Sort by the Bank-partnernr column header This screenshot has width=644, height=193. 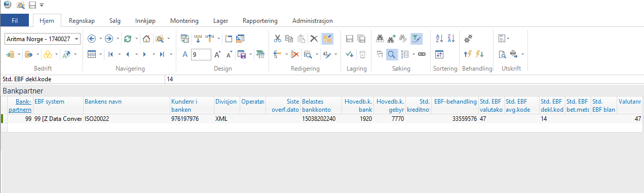coord(20,105)
